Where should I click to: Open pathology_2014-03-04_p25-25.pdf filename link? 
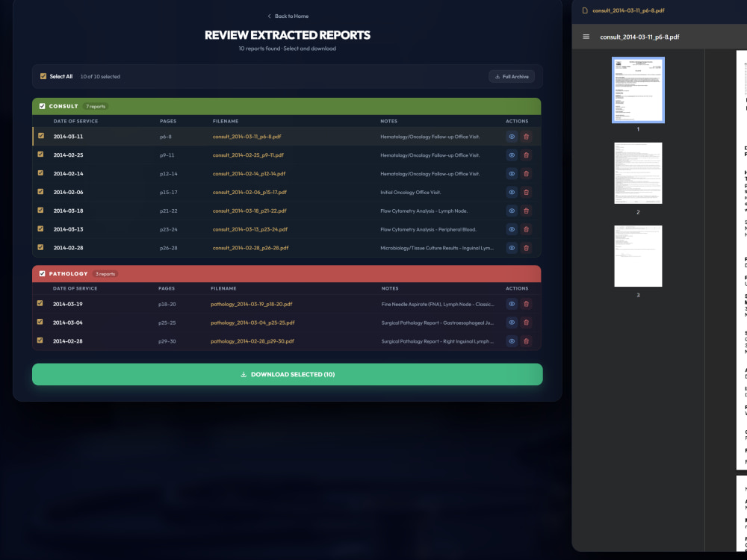pyautogui.click(x=253, y=323)
